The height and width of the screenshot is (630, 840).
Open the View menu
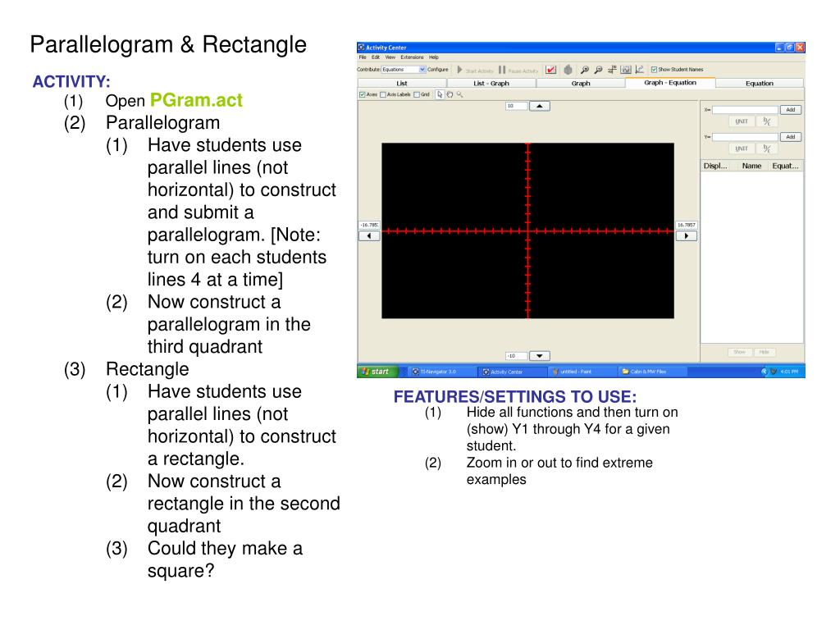point(390,57)
